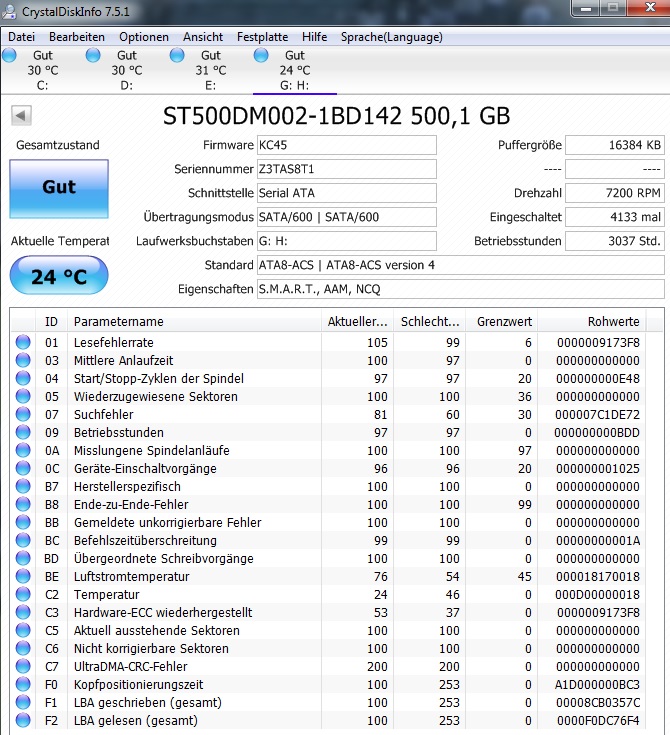Click status orb for Herstellerspezifisch row
Image resolution: width=670 pixels, height=735 pixels.
(23, 486)
